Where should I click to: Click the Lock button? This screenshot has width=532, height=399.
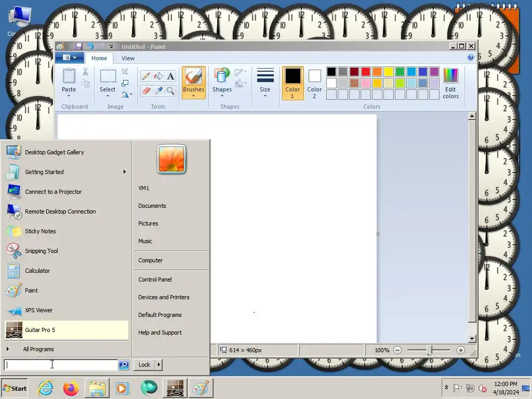[144, 365]
